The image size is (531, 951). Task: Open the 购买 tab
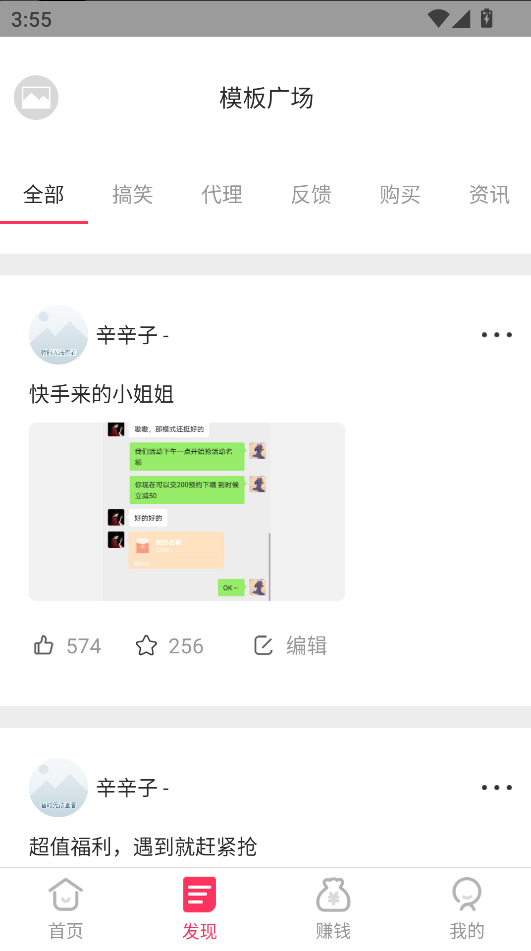(x=400, y=195)
